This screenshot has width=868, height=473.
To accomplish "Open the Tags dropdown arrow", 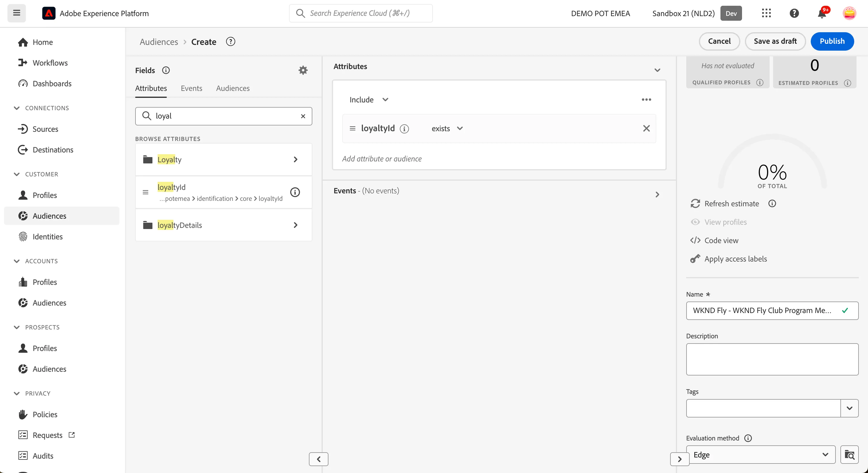I will pyautogui.click(x=849, y=408).
